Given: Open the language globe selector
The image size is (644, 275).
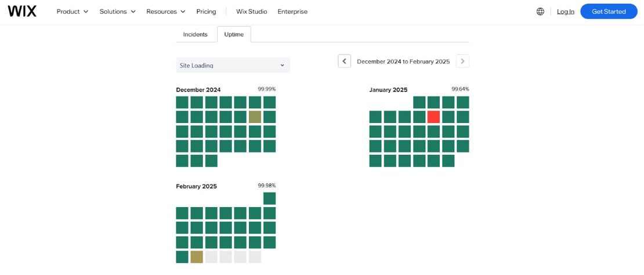Looking at the screenshot, I should (x=540, y=12).
